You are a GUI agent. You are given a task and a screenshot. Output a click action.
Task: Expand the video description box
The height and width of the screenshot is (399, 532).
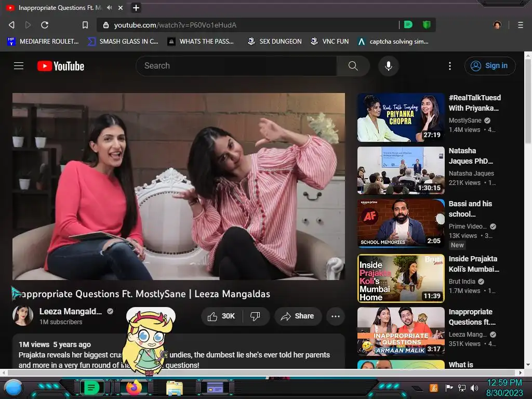[179, 351]
